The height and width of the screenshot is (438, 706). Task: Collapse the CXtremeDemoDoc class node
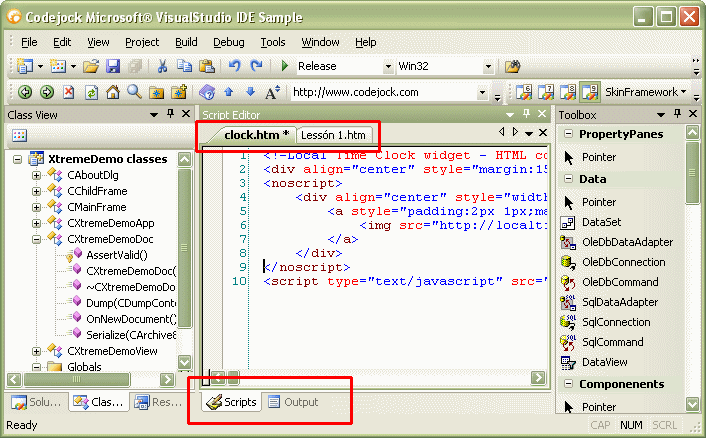click(x=36, y=239)
